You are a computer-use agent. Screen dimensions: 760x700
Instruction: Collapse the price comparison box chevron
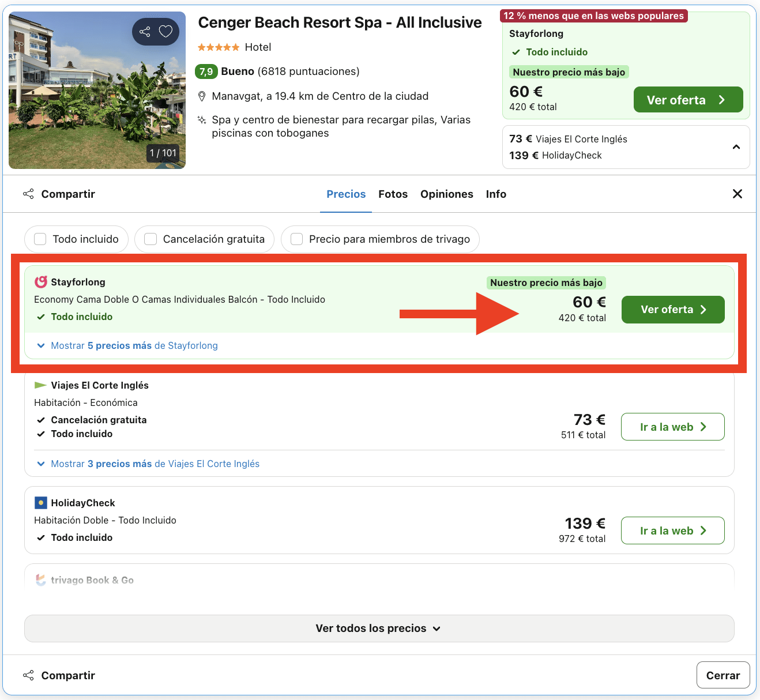736,147
